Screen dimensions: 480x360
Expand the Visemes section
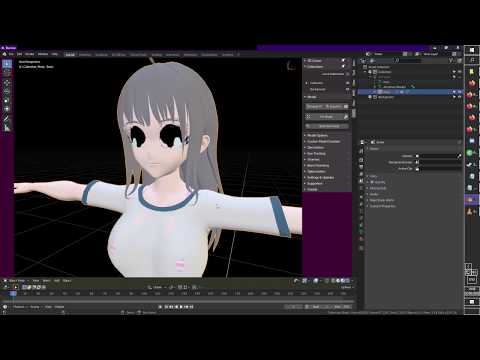coord(313,159)
